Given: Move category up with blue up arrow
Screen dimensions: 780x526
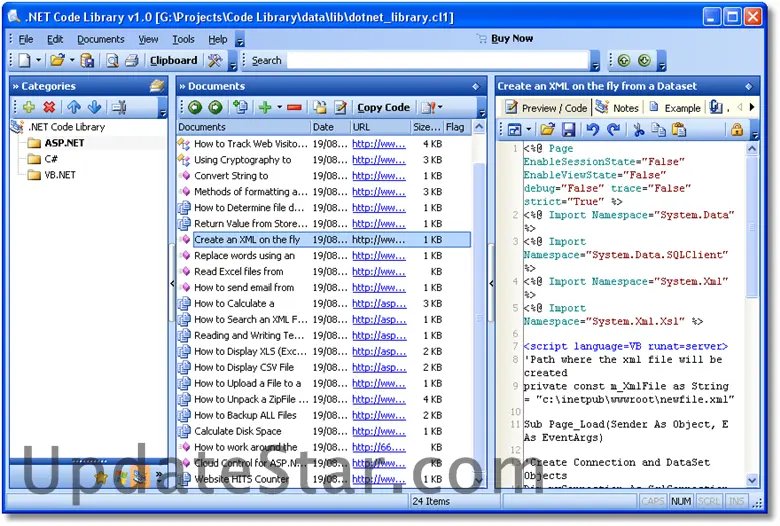Looking at the screenshot, I should (x=74, y=107).
